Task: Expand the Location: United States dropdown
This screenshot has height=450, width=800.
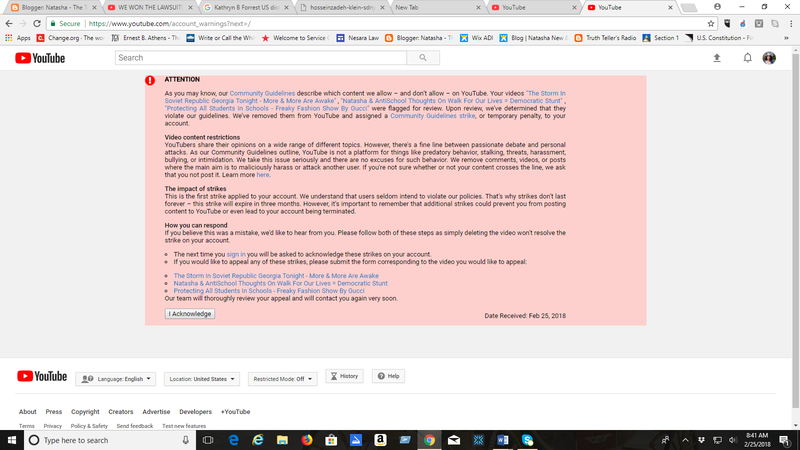Action: click(x=203, y=379)
